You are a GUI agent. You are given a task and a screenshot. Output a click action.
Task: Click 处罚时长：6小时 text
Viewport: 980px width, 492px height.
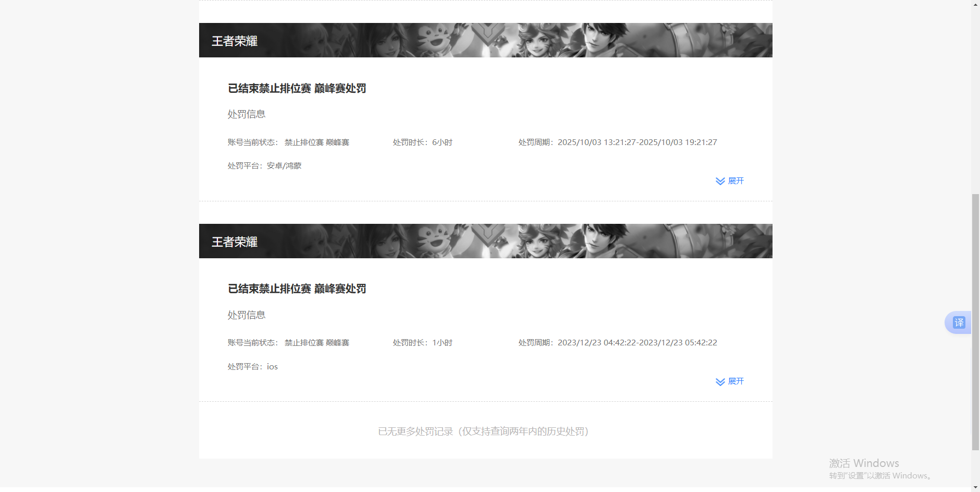423,142
